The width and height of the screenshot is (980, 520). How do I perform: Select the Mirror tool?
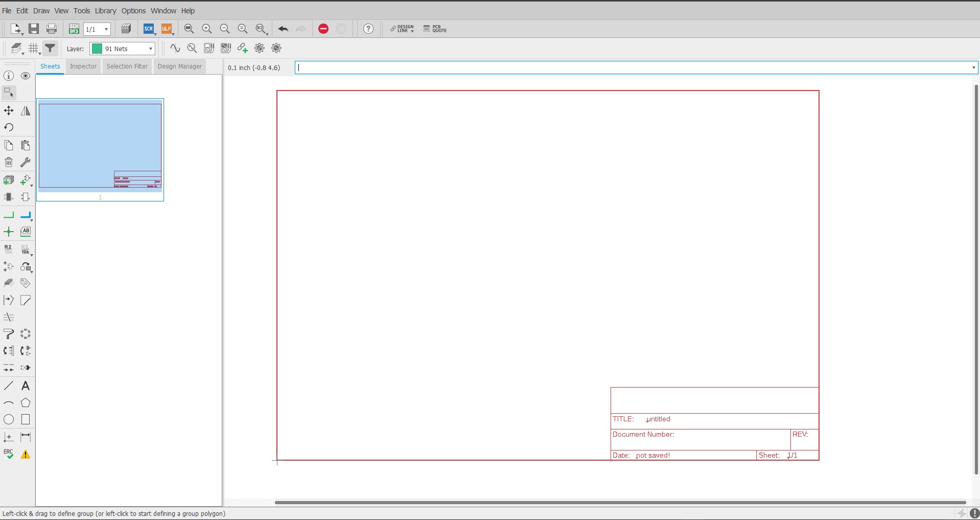click(x=26, y=111)
